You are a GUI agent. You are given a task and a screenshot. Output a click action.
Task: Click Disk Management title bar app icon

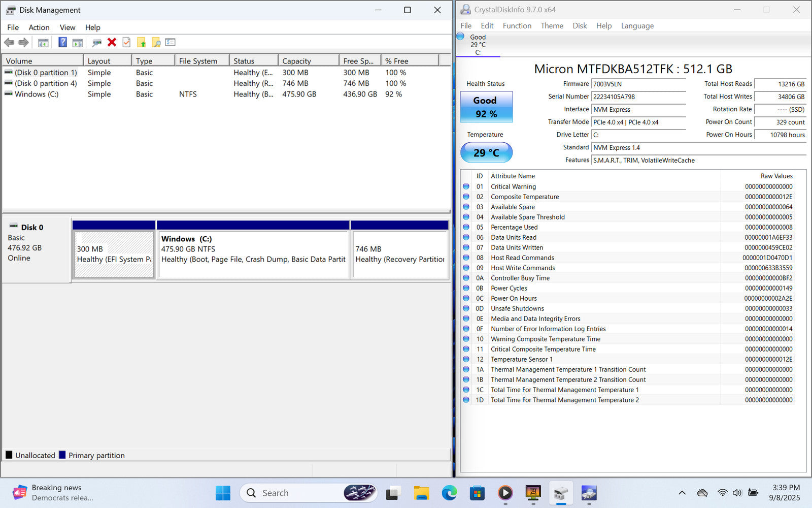click(x=11, y=10)
